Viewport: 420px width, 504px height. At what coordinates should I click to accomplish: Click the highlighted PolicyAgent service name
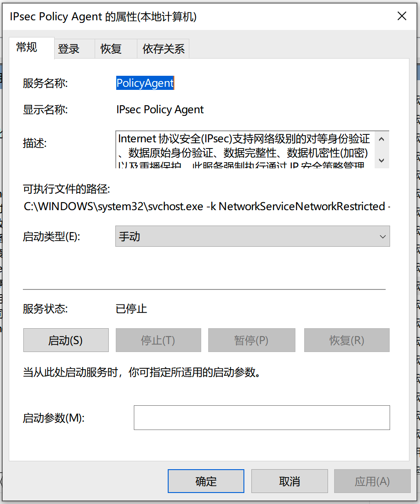pos(145,83)
